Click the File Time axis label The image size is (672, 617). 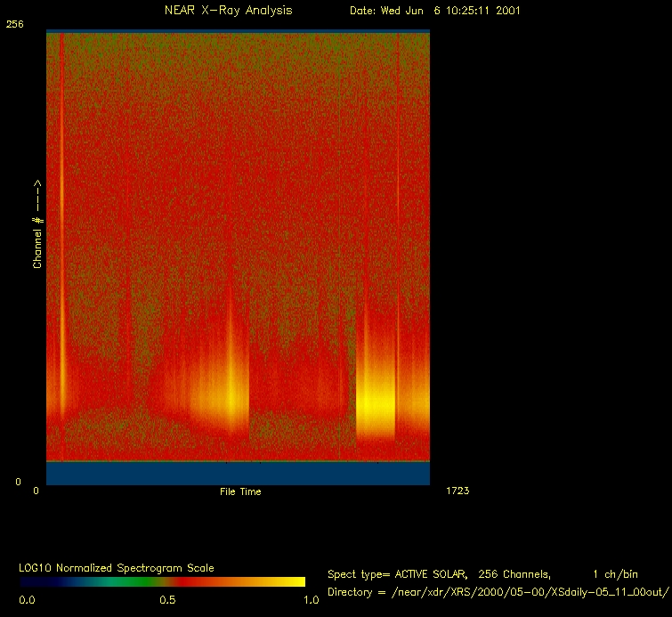[x=240, y=491]
